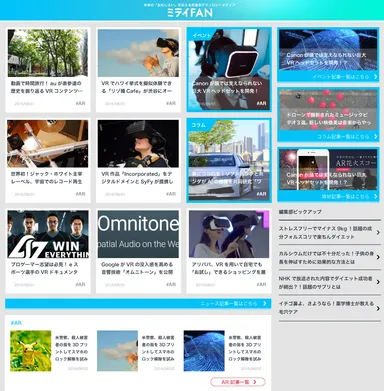Click #AR tag on the コラム car card
384x391 pixels.
[x=262, y=194]
